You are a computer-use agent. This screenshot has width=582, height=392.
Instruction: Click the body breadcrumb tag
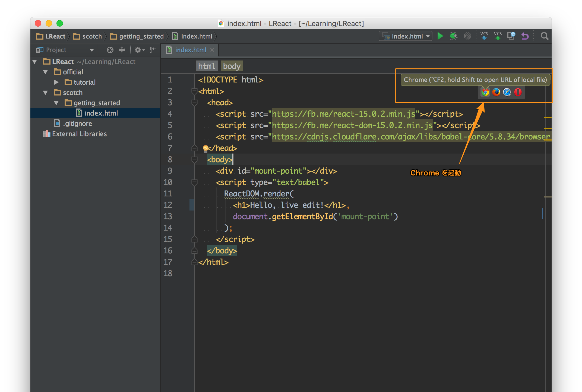pos(232,66)
